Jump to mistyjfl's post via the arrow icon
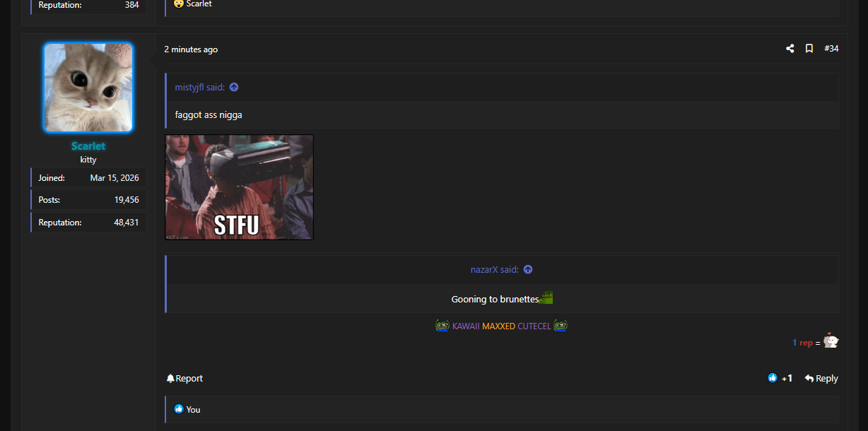The image size is (868, 431). tap(234, 87)
